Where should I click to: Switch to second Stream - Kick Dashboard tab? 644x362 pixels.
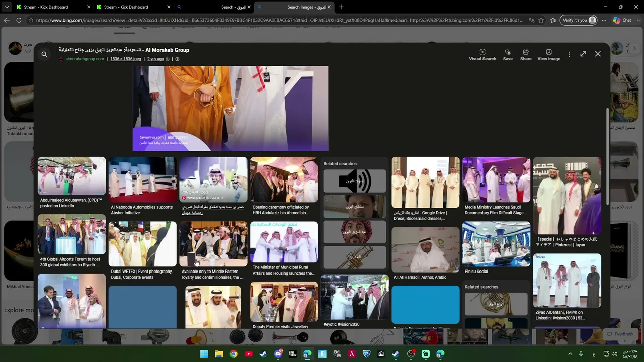133,7
